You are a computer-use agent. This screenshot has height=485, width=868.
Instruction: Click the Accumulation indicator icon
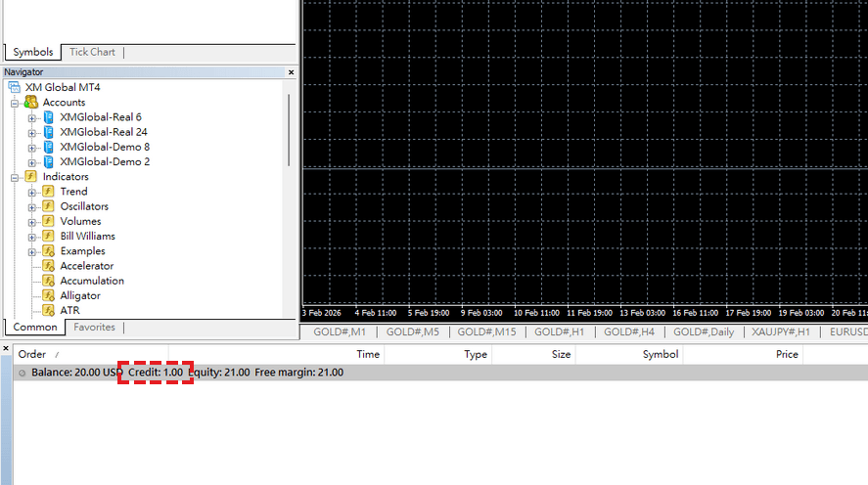[x=49, y=281]
